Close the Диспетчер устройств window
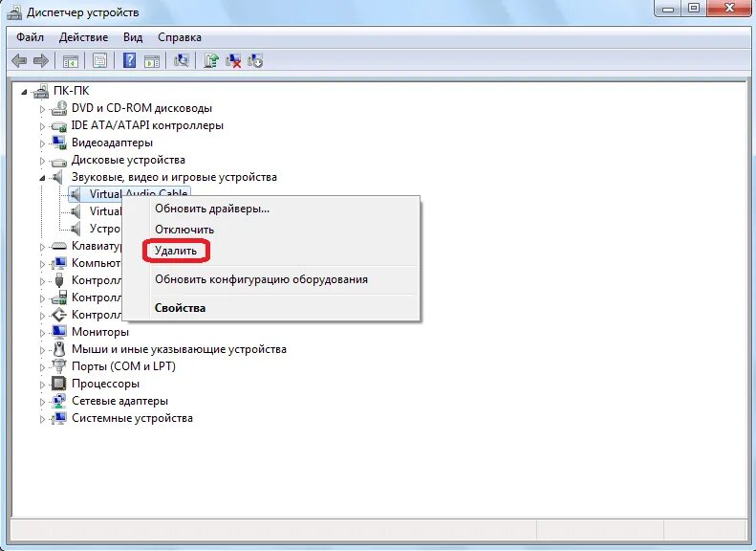This screenshot has height=551, width=756. click(x=730, y=8)
